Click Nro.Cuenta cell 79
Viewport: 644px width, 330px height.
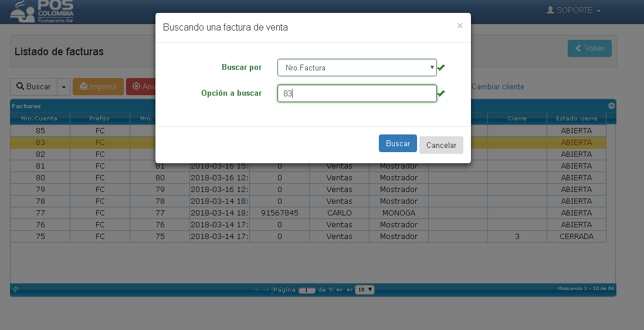(x=40, y=190)
